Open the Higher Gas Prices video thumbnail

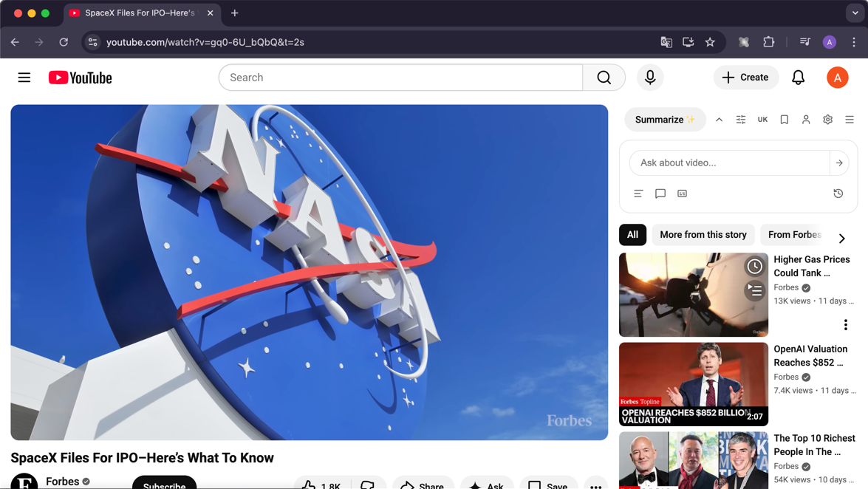tap(694, 295)
